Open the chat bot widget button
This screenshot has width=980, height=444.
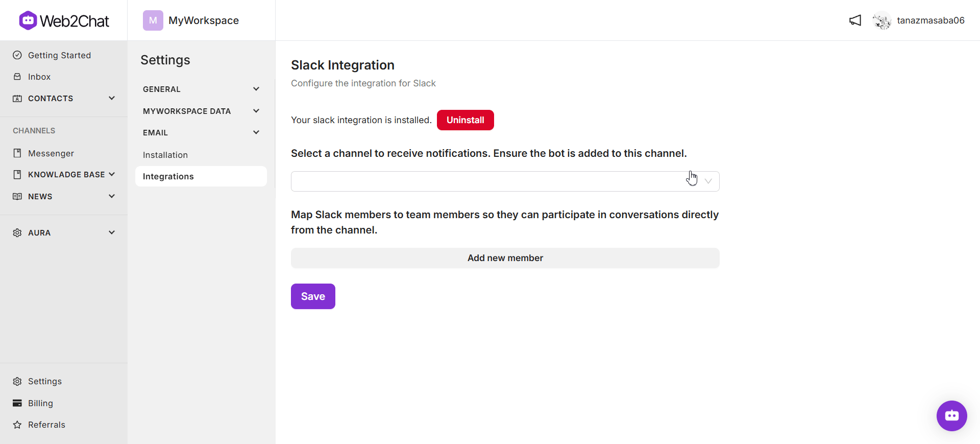pyautogui.click(x=952, y=416)
